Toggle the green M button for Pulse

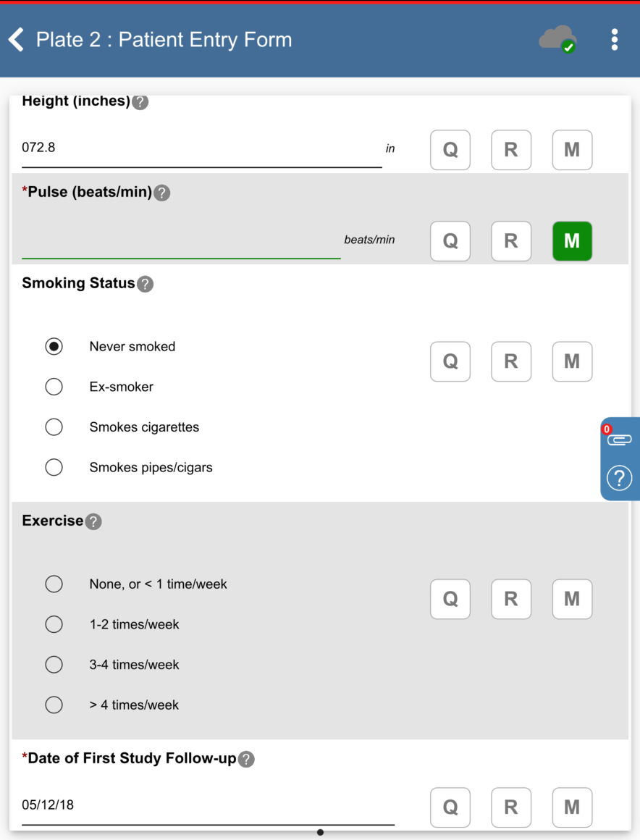pos(572,241)
